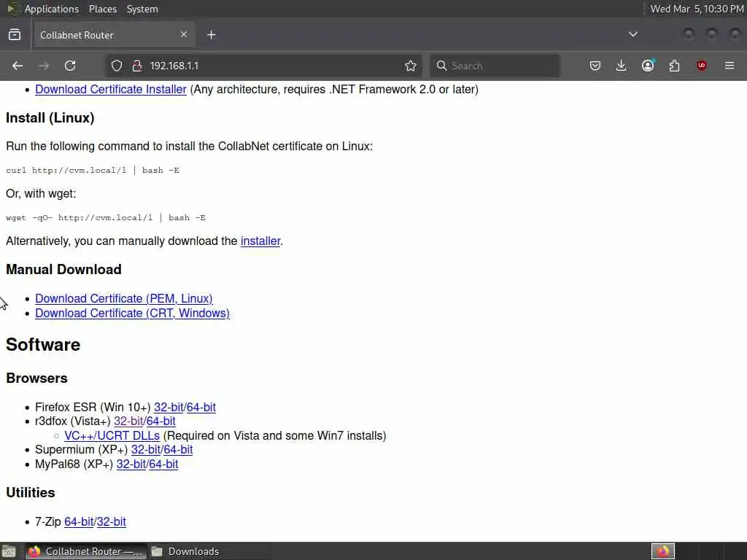The height and width of the screenshot is (560, 747).
Task: Expand the list all tabs chevron
Action: [633, 34]
